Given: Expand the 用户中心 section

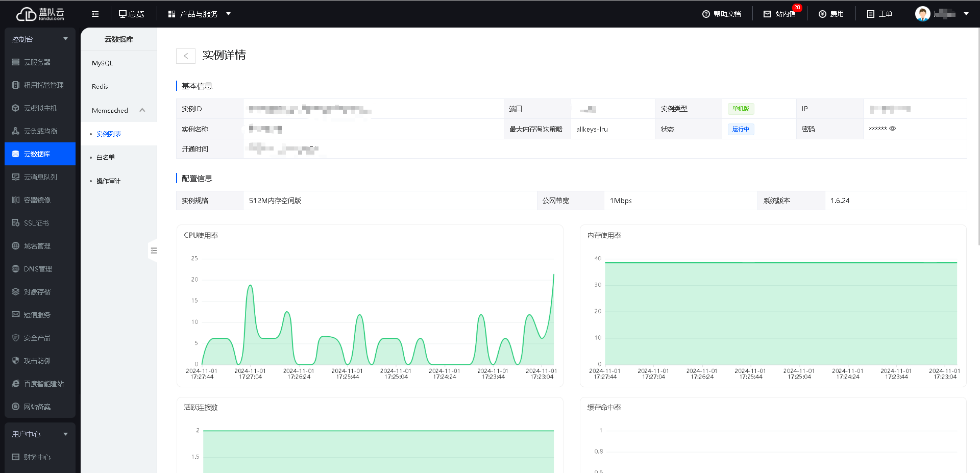Looking at the screenshot, I should pyautogui.click(x=65, y=434).
